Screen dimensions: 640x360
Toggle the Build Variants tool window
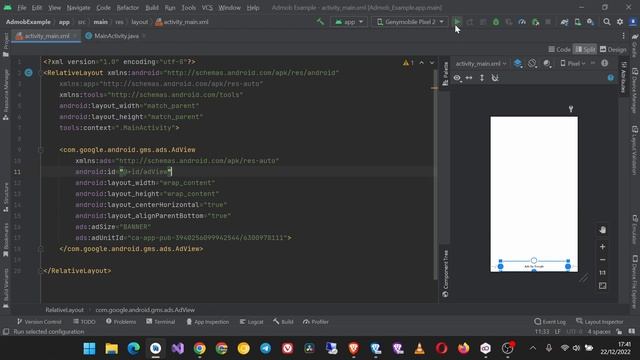coord(6,288)
